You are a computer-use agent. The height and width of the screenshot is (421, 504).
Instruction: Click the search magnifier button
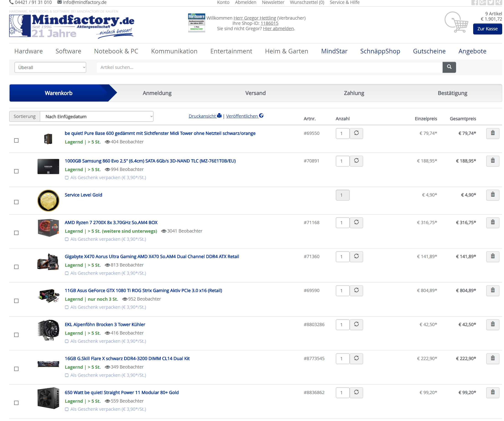(449, 67)
